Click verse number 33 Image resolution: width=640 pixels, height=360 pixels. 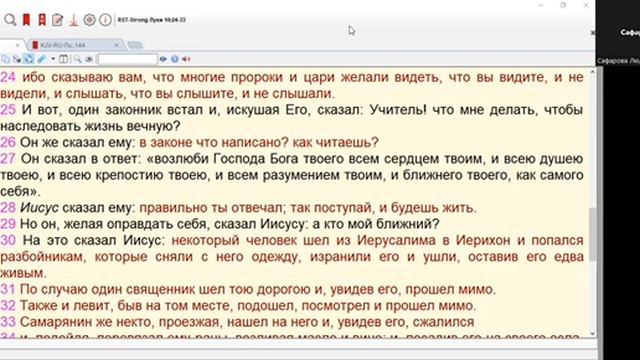point(8,322)
